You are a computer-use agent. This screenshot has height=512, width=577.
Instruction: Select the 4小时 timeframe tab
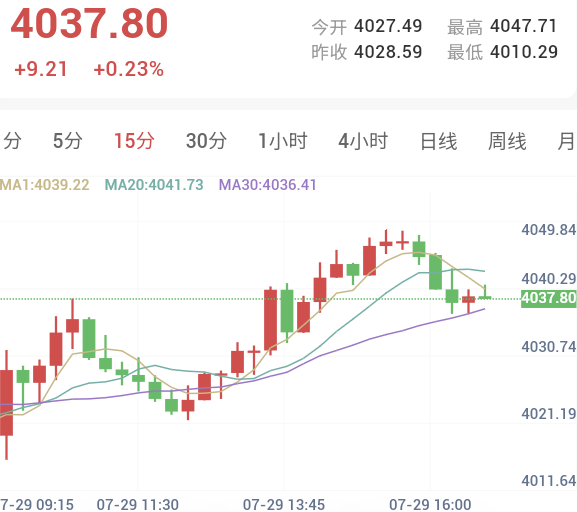pos(363,141)
